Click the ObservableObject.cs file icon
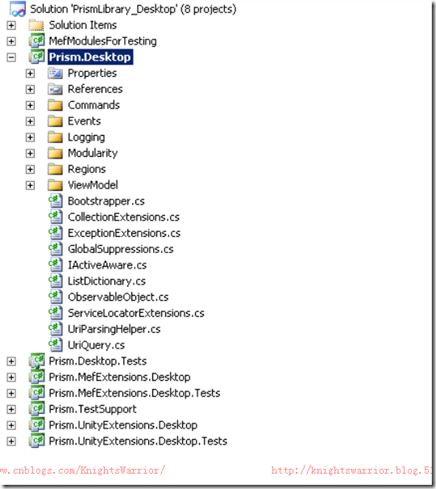Image resolution: width=436 pixels, height=489 pixels. [55, 297]
